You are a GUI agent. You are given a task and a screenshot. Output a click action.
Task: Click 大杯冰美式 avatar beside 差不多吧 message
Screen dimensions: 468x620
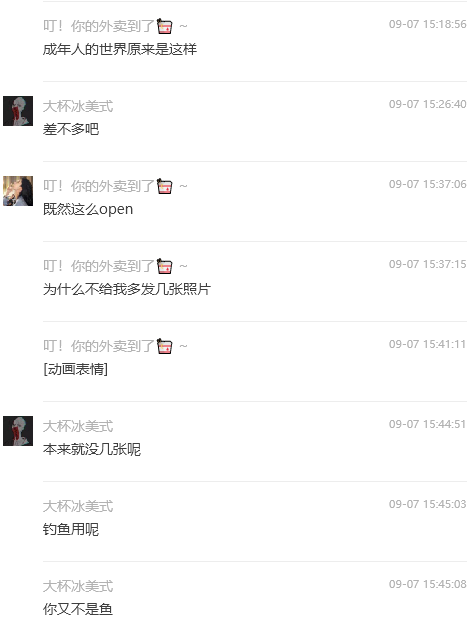click(18, 111)
